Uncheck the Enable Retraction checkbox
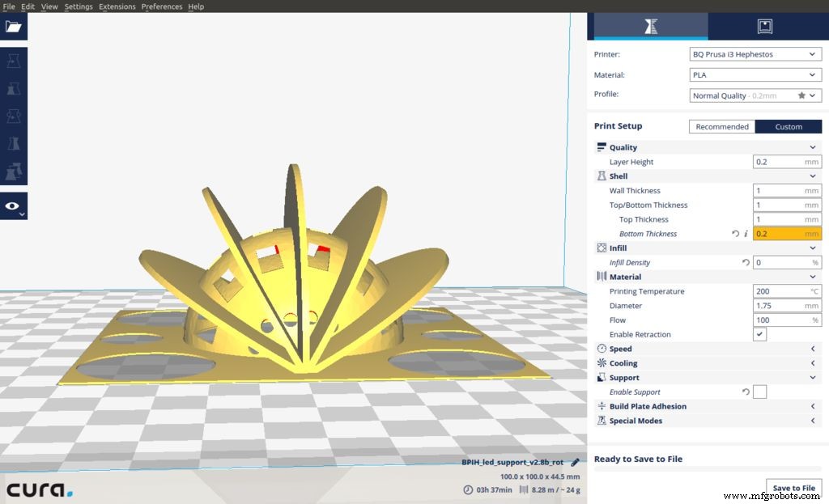Screen dimensions: 829x504 [x=759, y=334]
